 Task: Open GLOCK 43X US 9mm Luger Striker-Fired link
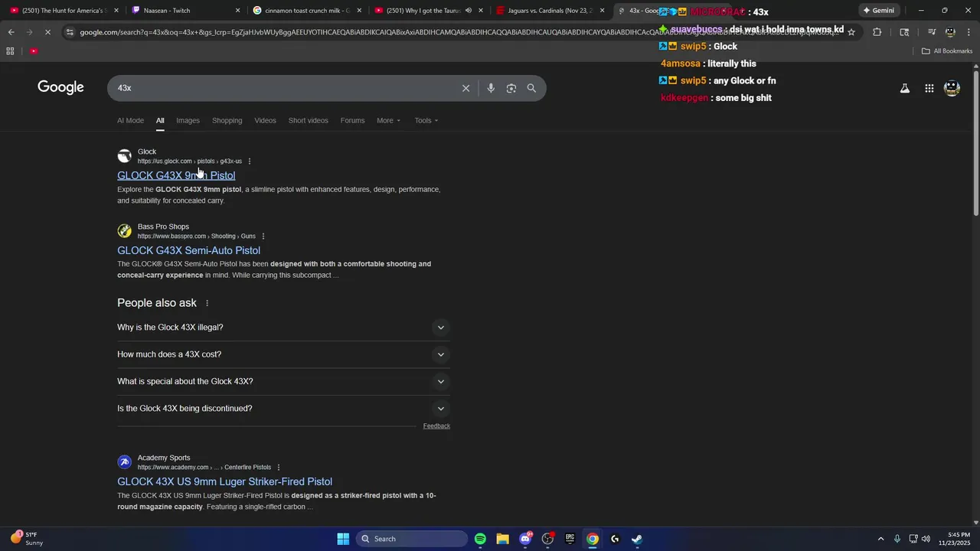tap(224, 481)
